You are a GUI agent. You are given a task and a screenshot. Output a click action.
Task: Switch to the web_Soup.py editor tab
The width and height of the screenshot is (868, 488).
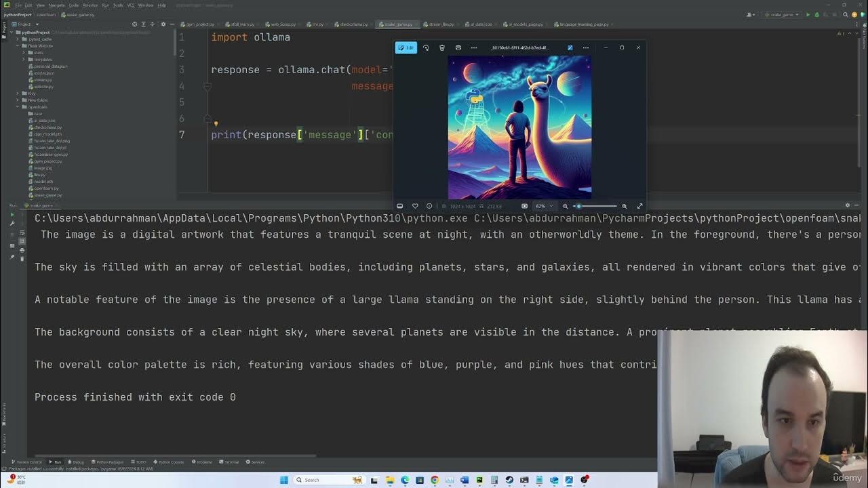click(x=282, y=24)
